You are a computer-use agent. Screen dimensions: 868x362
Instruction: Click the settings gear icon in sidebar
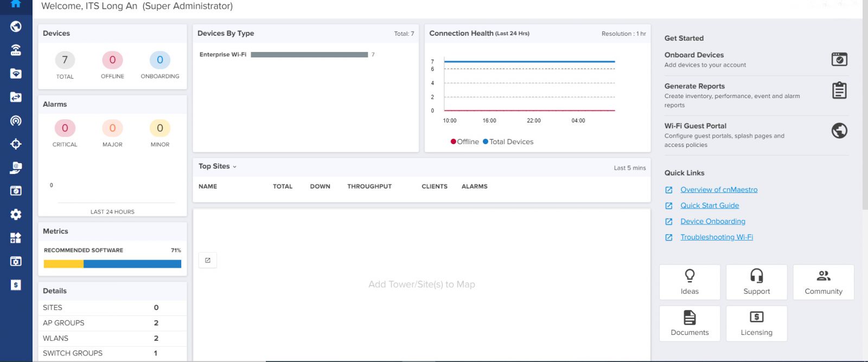pyautogui.click(x=16, y=215)
